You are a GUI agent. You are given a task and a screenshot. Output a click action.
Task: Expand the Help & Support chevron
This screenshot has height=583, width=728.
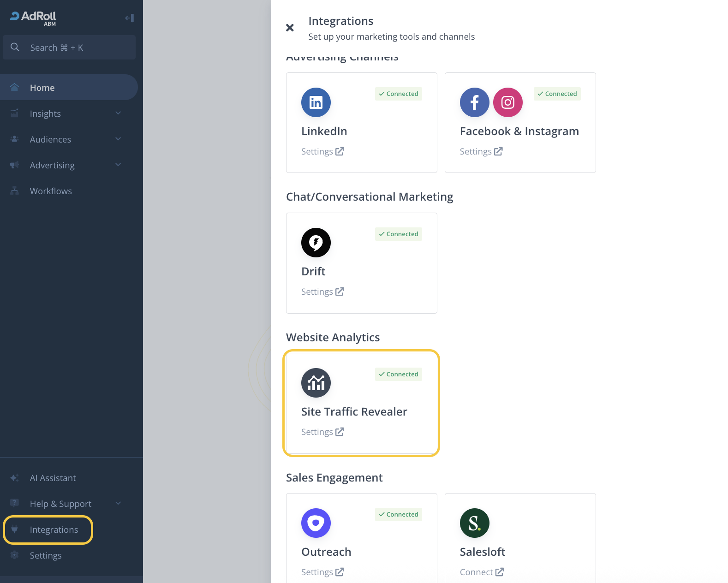coord(118,503)
